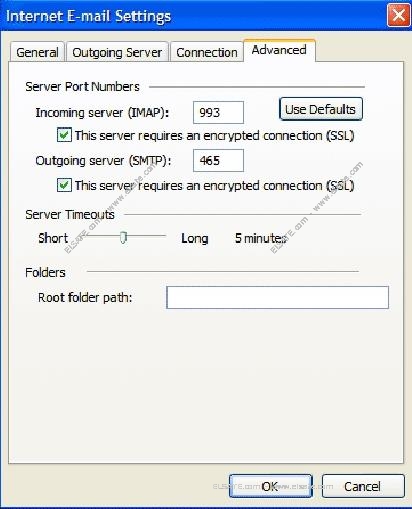Screen dimensions: 412x509
Task: Open the Outgoing Server tab
Action: tap(117, 52)
